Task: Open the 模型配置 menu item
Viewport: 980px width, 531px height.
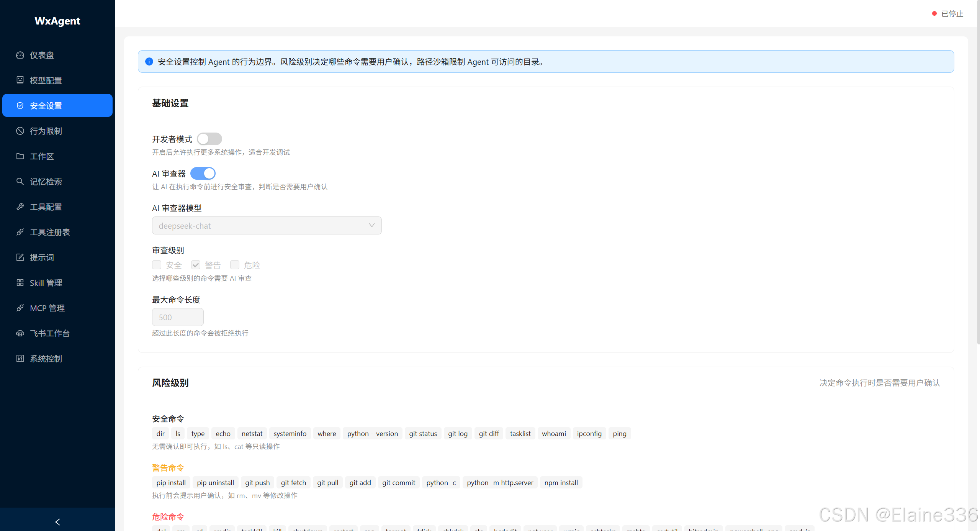Action: (x=57, y=80)
